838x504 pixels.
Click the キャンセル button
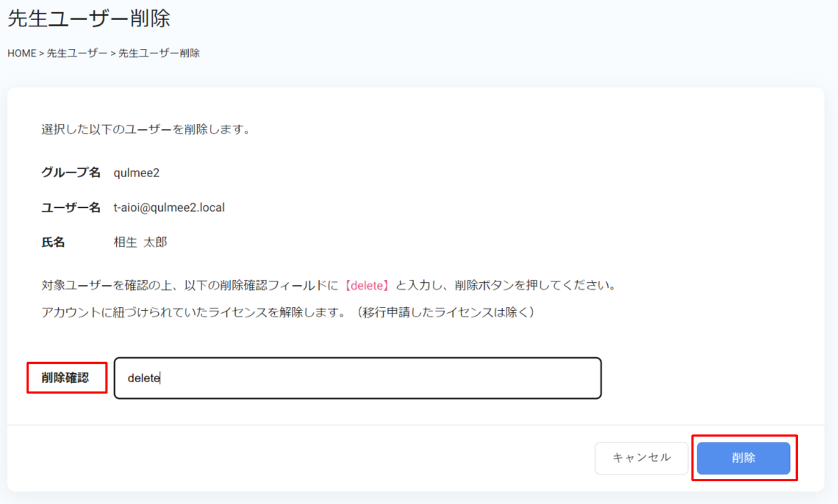(x=641, y=458)
